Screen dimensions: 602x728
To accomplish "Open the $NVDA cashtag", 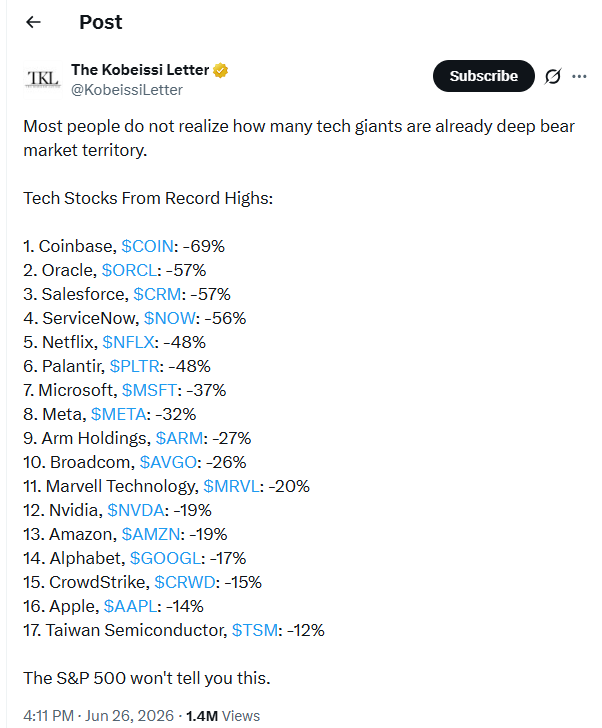I will [x=136, y=510].
